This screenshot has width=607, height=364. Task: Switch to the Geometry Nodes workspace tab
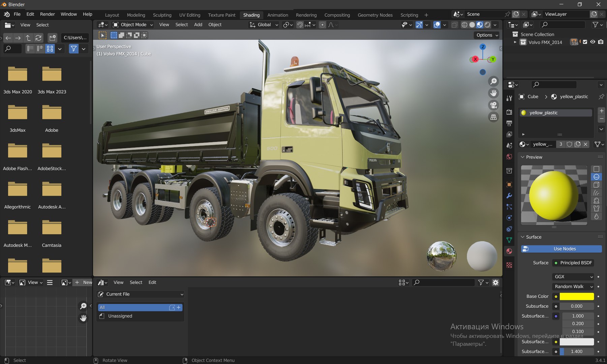(x=375, y=15)
